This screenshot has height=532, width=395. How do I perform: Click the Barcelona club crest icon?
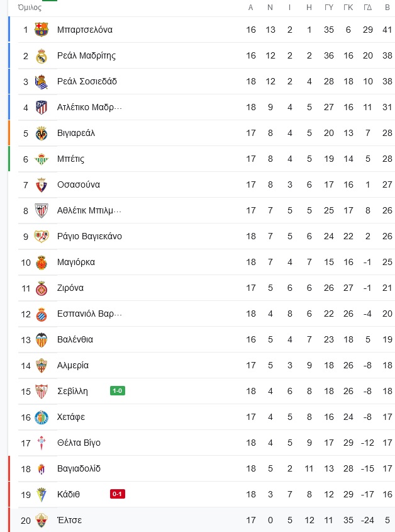42,30
